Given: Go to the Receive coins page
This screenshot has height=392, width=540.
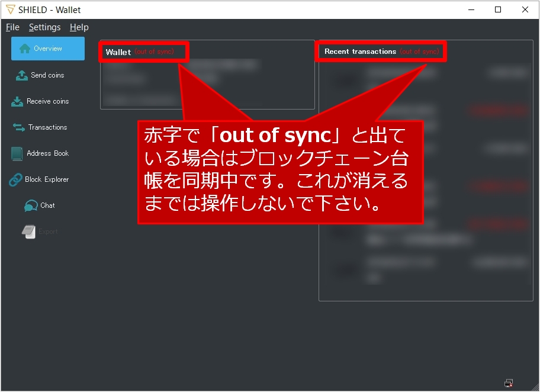Looking at the screenshot, I should [48, 101].
